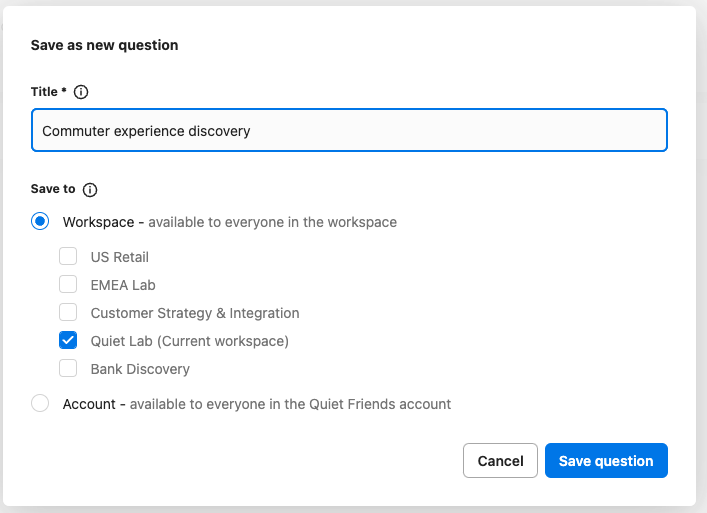Image resolution: width=707 pixels, height=513 pixels.
Task: Click the 'EMEA Lab' label text
Action: tap(123, 285)
